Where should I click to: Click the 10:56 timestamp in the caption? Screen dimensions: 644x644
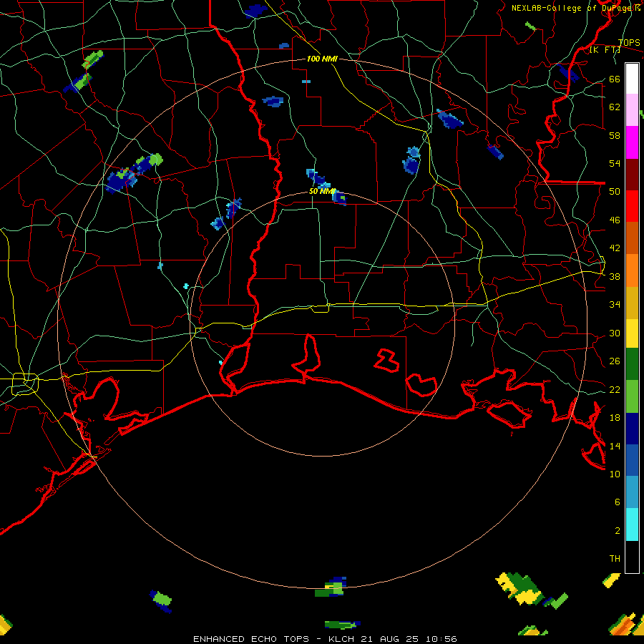click(441, 639)
